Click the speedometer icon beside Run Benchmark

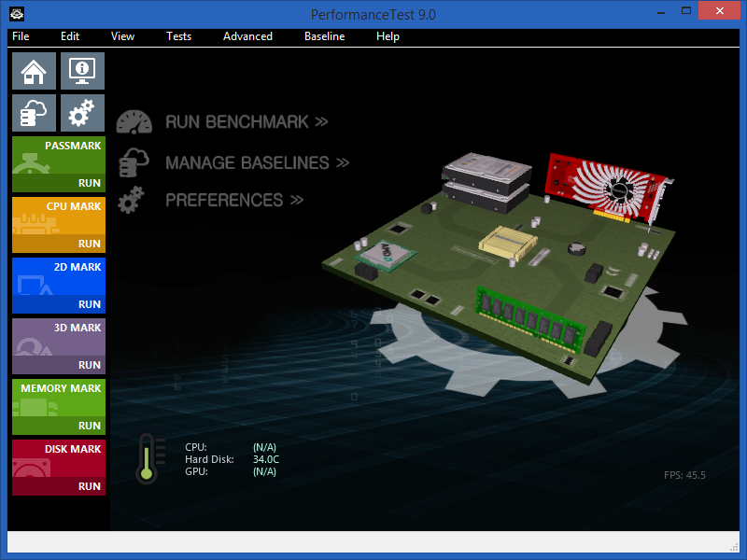[x=134, y=122]
